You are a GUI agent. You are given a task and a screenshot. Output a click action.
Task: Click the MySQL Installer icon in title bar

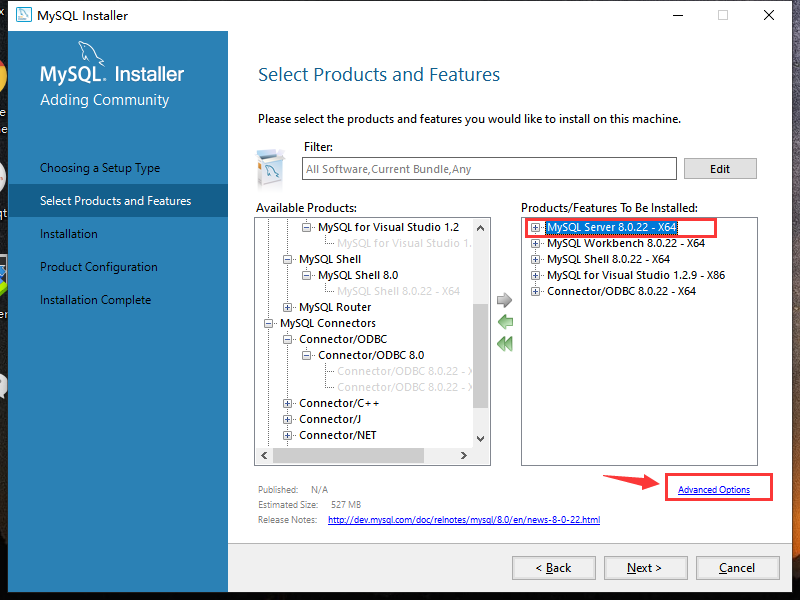tap(22, 15)
